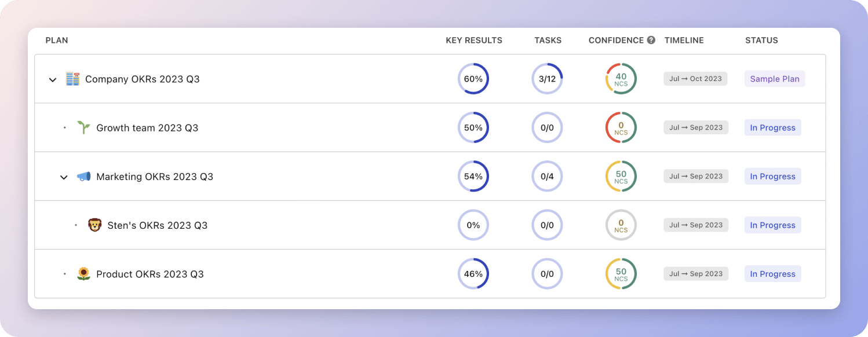Collapse the Company OKRs 2023 Q3 plan
The width and height of the screenshot is (868, 337).
53,79
